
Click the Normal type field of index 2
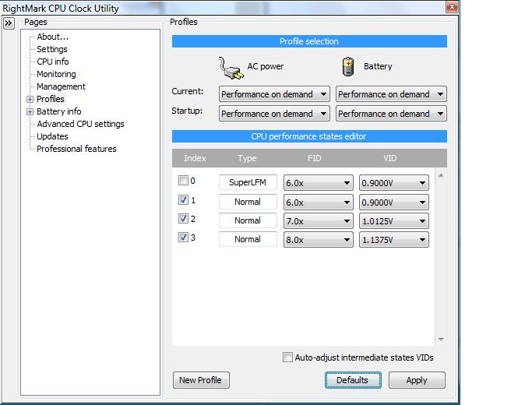point(248,220)
